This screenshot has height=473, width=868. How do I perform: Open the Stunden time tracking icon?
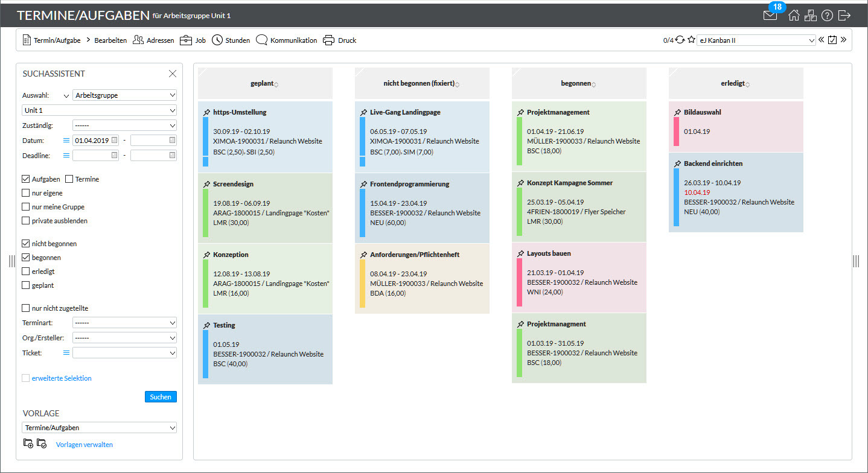[218, 40]
